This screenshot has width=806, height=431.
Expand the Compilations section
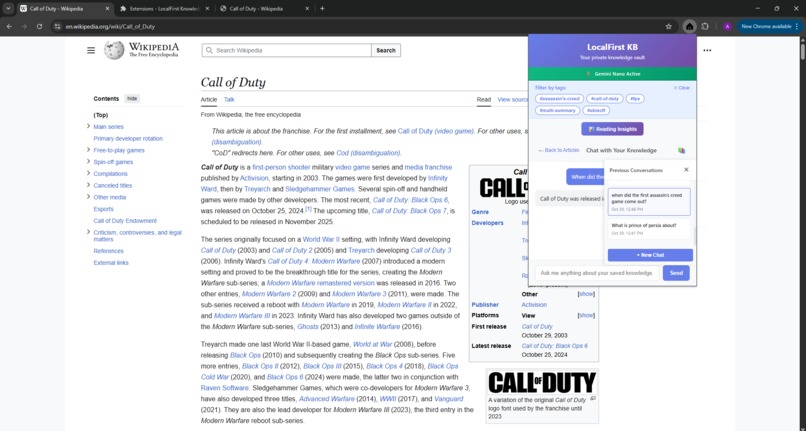[88, 173]
